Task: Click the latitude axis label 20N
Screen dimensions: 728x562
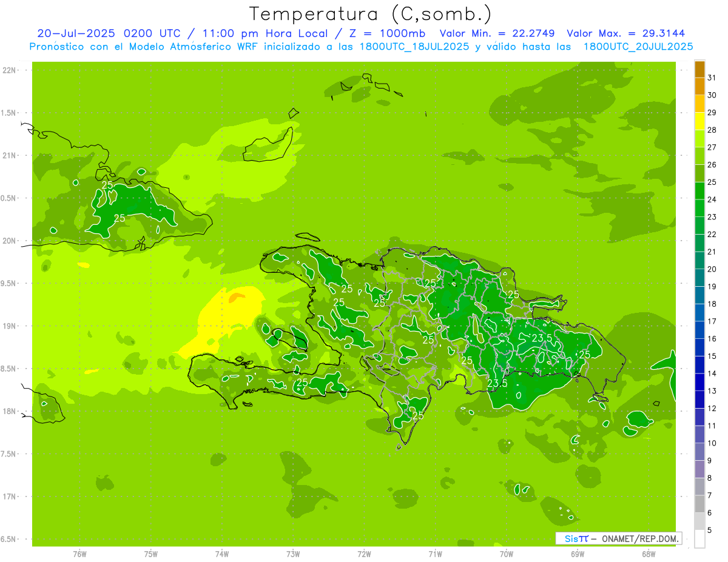Action: [x=10, y=241]
